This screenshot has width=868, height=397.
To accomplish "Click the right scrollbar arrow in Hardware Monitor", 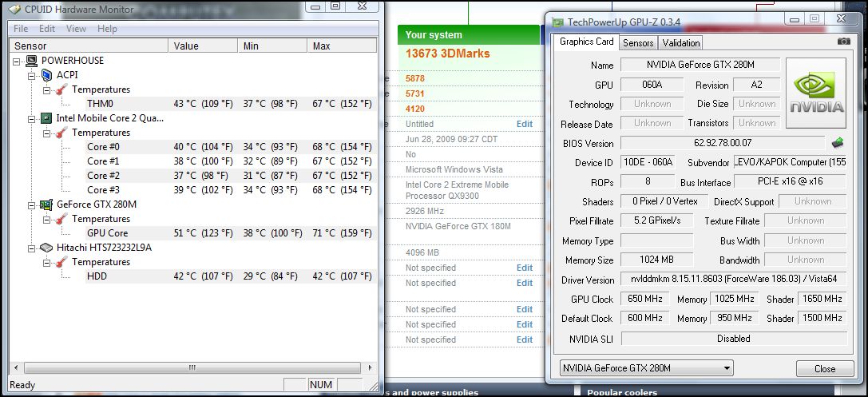I will click(x=371, y=367).
